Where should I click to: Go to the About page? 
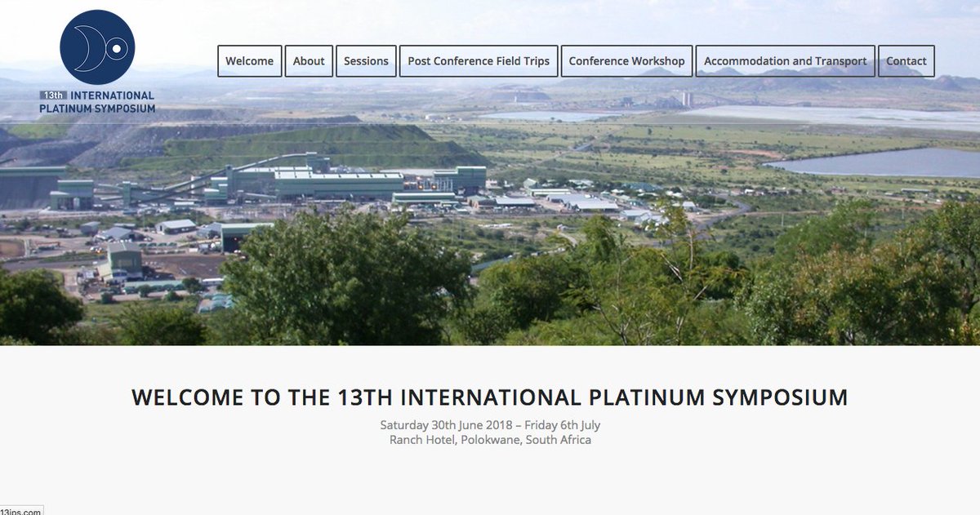(x=309, y=61)
